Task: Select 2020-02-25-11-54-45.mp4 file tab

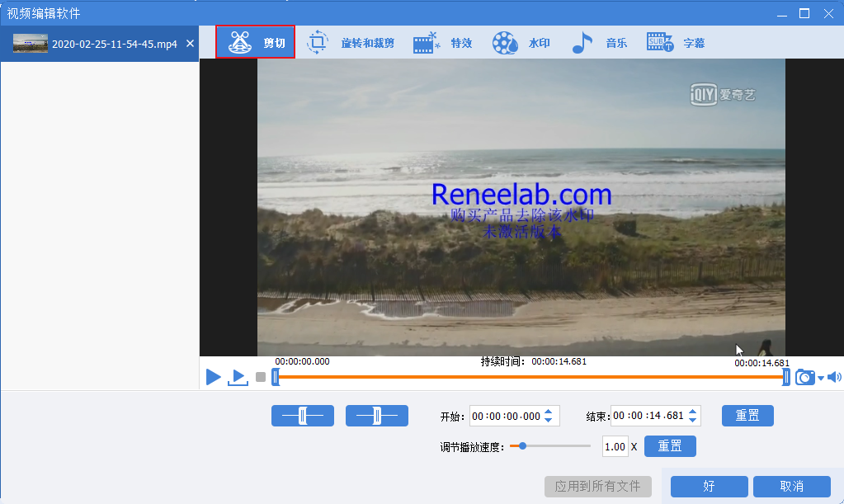Action: tap(100, 44)
